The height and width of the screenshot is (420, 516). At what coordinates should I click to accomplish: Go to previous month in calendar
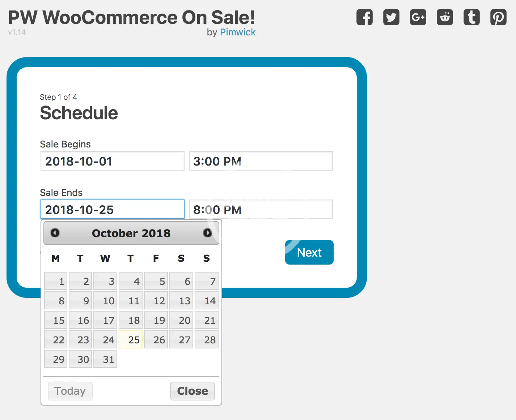pyautogui.click(x=55, y=233)
